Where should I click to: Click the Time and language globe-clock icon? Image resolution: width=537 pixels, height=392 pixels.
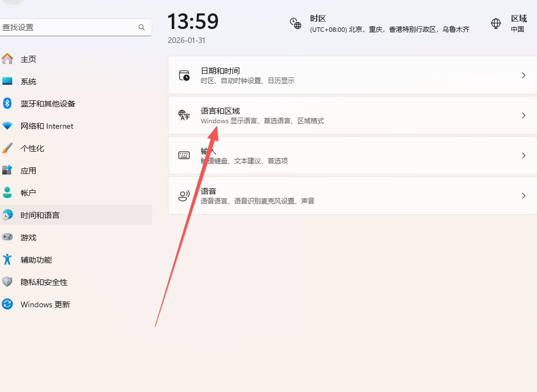(x=7, y=215)
